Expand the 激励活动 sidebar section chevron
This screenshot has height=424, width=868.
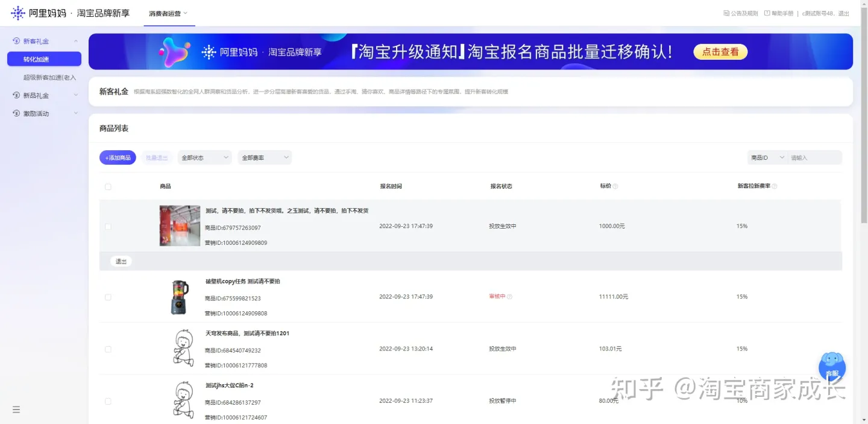(x=76, y=113)
